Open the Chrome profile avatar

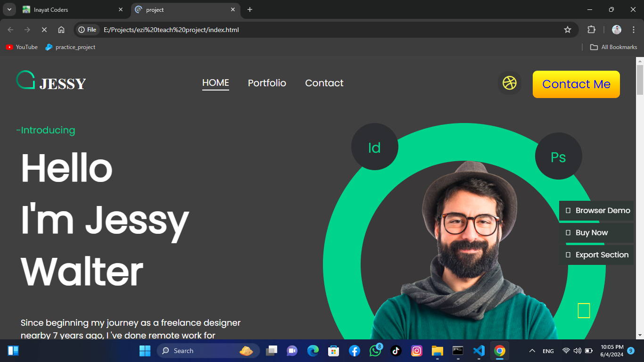coord(617,30)
